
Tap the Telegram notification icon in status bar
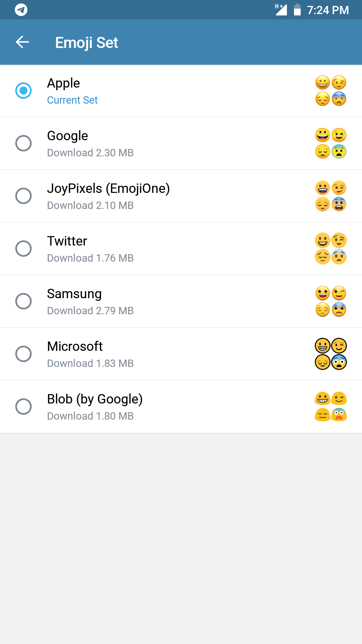point(21,10)
